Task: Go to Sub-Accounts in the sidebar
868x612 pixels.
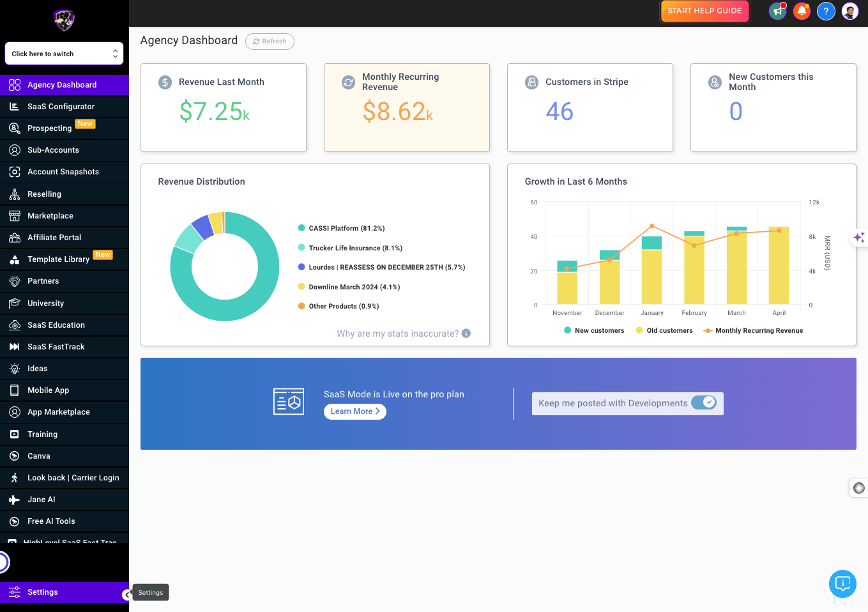Action: pos(65,150)
